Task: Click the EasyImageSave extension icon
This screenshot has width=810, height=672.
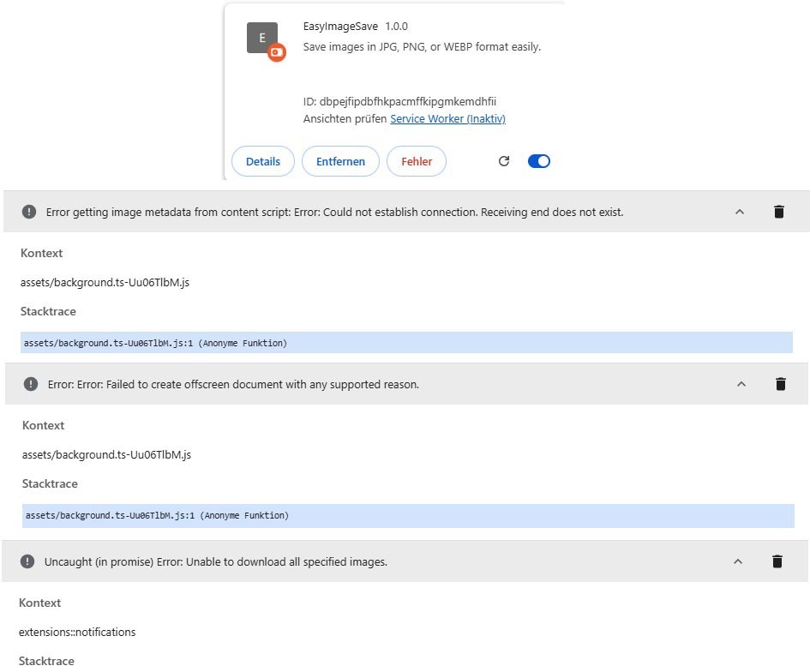Action: coord(263,39)
